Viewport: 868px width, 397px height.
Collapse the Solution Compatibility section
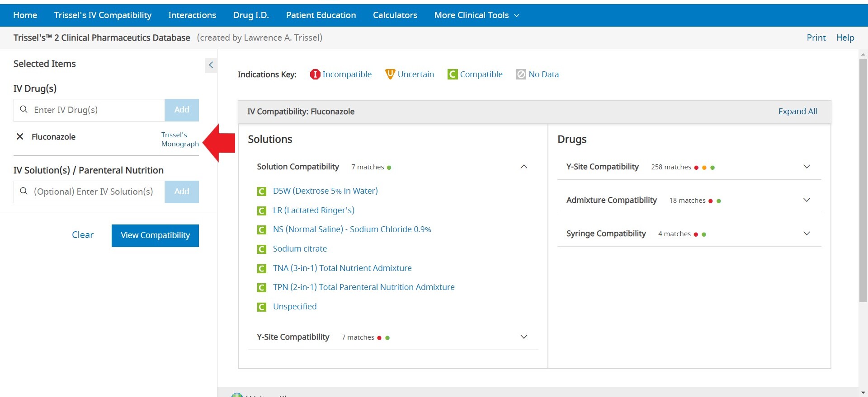(524, 167)
